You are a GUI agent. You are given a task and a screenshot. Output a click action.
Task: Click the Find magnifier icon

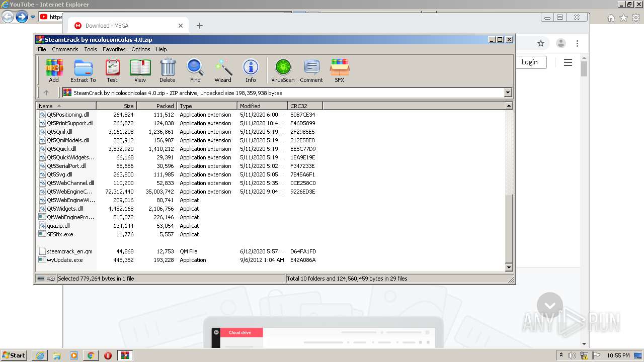pos(195,71)
